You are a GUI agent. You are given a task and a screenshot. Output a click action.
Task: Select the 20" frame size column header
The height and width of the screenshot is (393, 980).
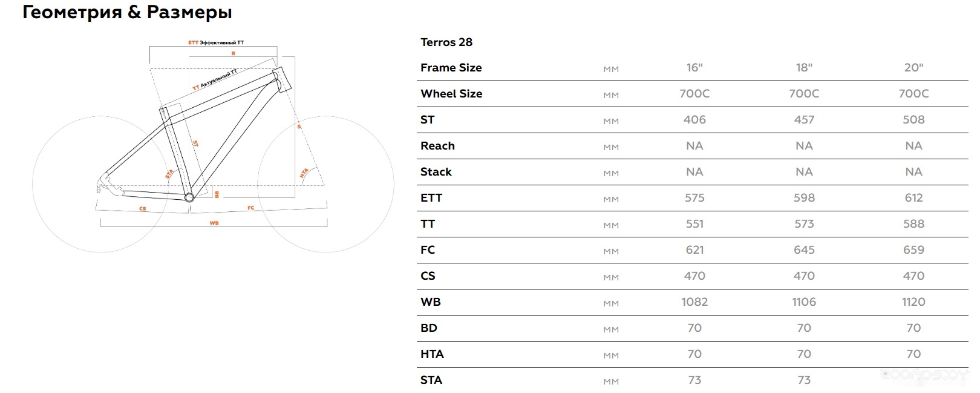(x=913, y=68)
